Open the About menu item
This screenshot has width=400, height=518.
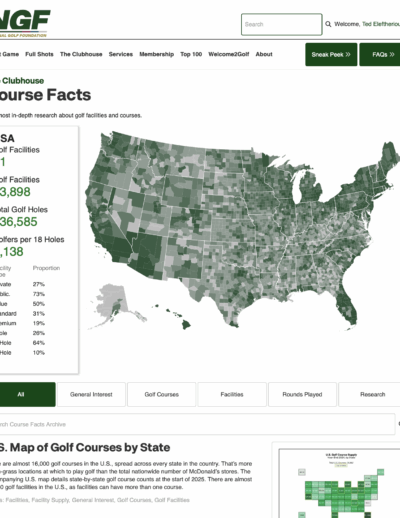[264, 54]
